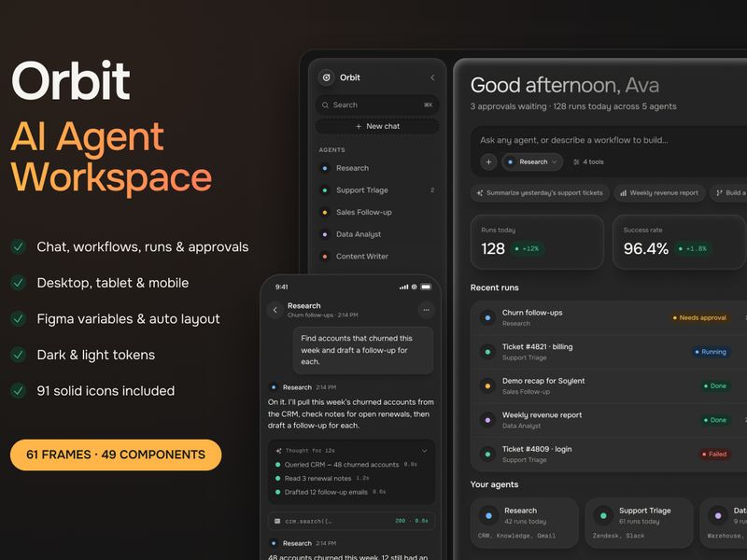Open the 4 tools selector
Image resolution: width=747 pixels, height=560 pixels.
click(588, 161)
